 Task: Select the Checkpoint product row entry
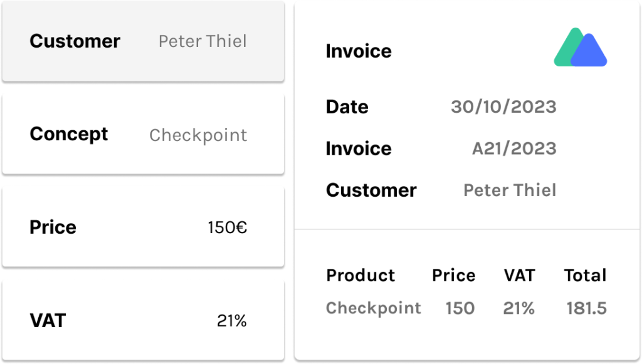[374, 308]
